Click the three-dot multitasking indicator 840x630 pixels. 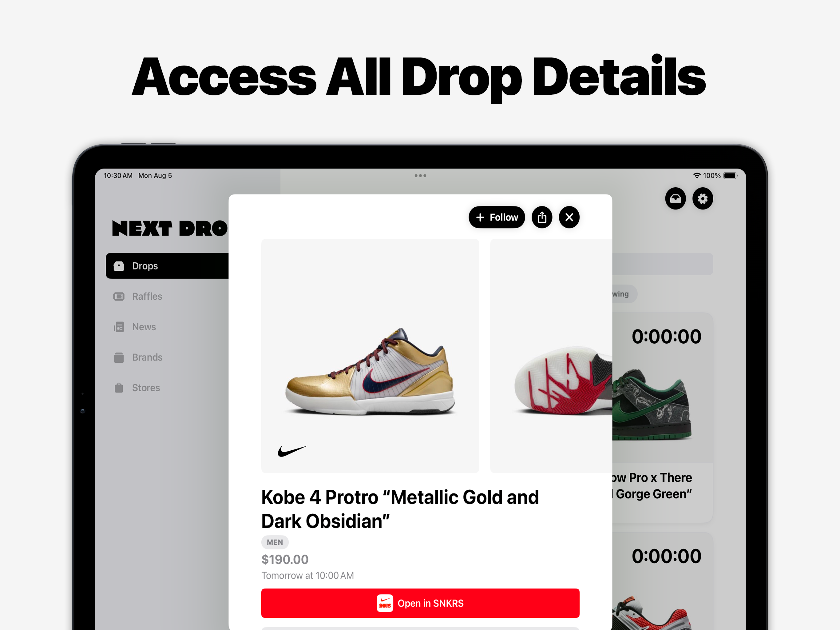pyautogui.click(x=420, y=176)
